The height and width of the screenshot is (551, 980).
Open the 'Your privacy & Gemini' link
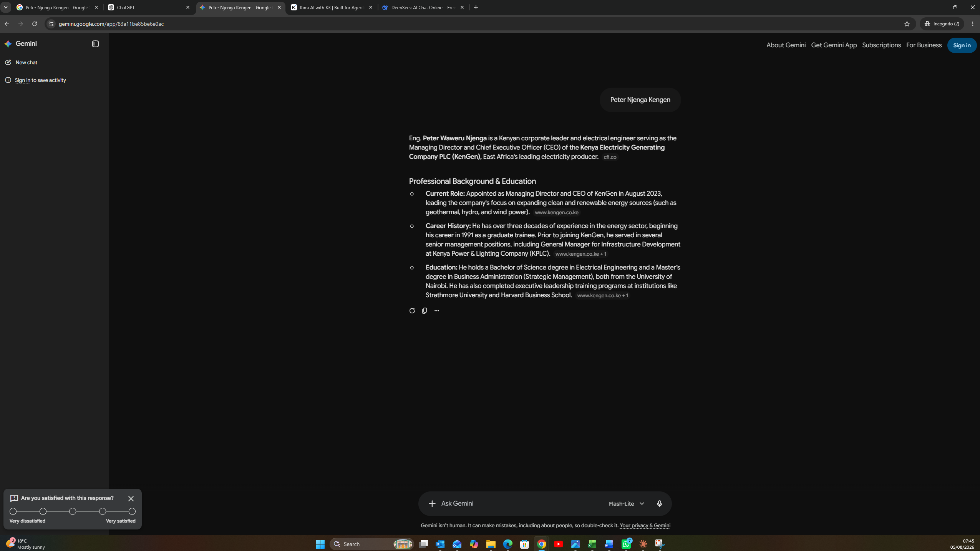coord(645,525)
